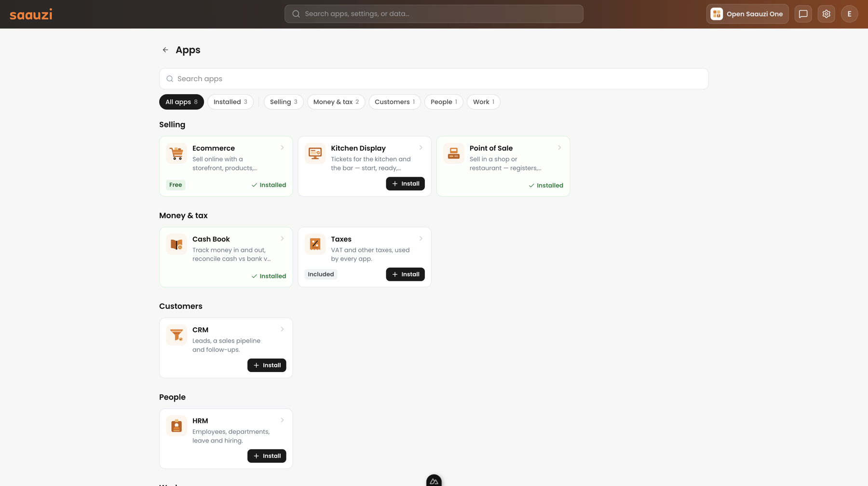This screenshot has height=486, width=868.
Task: Click the Cash Book Installed status
Action: point(269,276)
